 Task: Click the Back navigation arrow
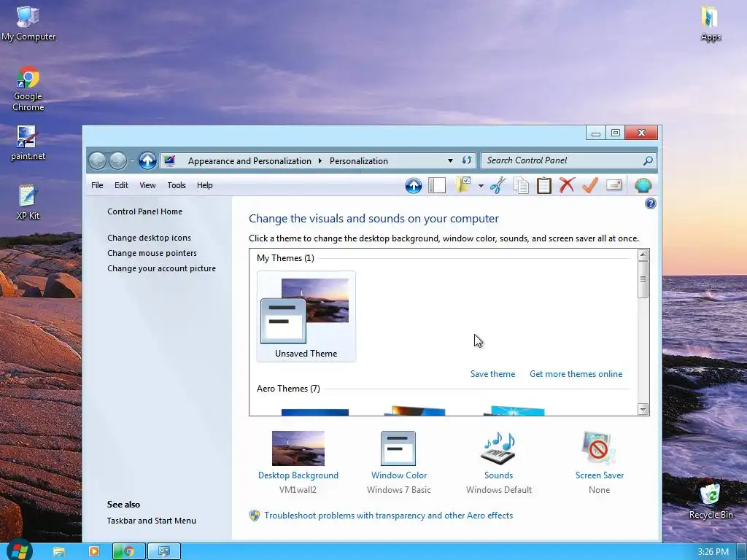coord(97,161)
